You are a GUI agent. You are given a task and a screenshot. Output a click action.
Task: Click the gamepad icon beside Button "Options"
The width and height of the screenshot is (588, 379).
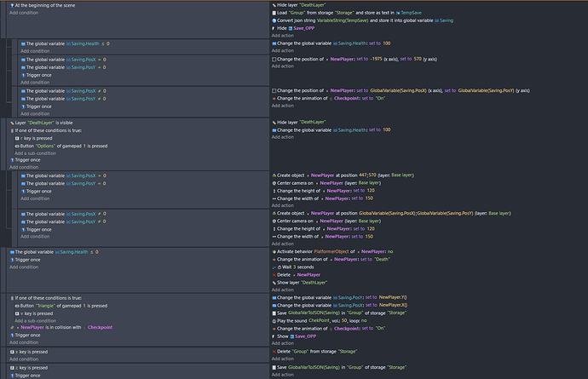[18, 146]
